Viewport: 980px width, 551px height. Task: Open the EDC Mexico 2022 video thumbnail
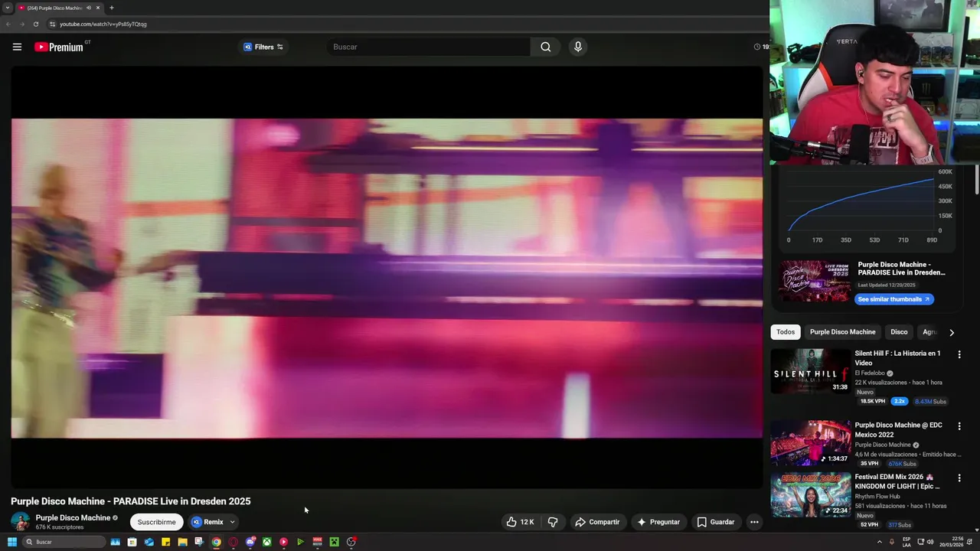point(810,442)
